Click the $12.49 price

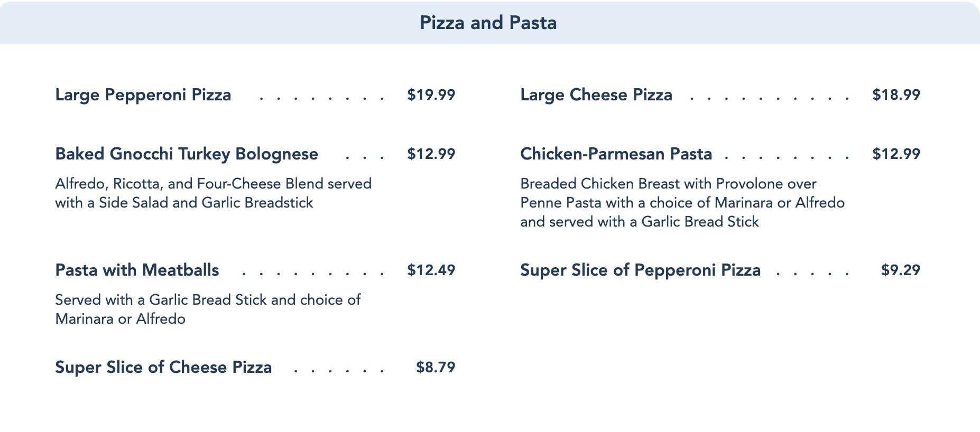point(431,270)
